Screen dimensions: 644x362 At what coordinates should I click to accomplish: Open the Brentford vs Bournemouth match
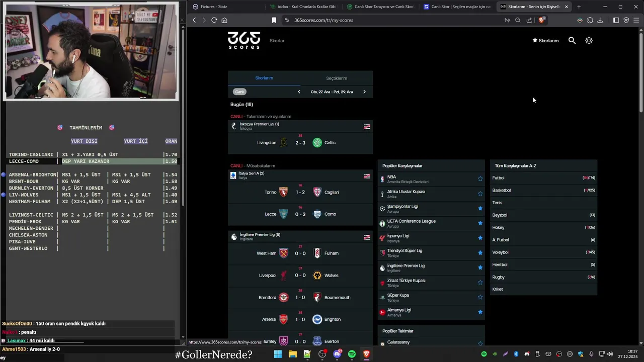click(300, 297)
